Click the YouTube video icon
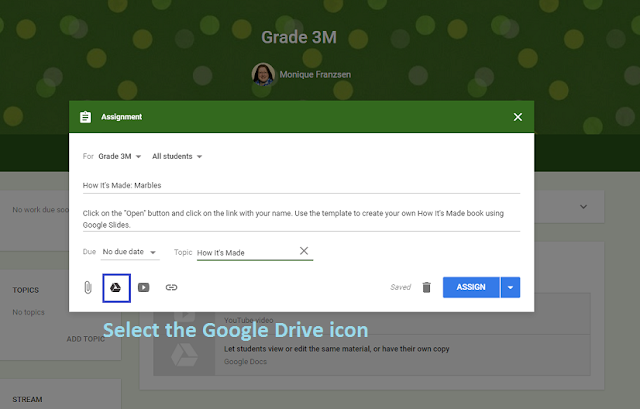Viewport: 640px width, 409px height. tap(144, 287)
